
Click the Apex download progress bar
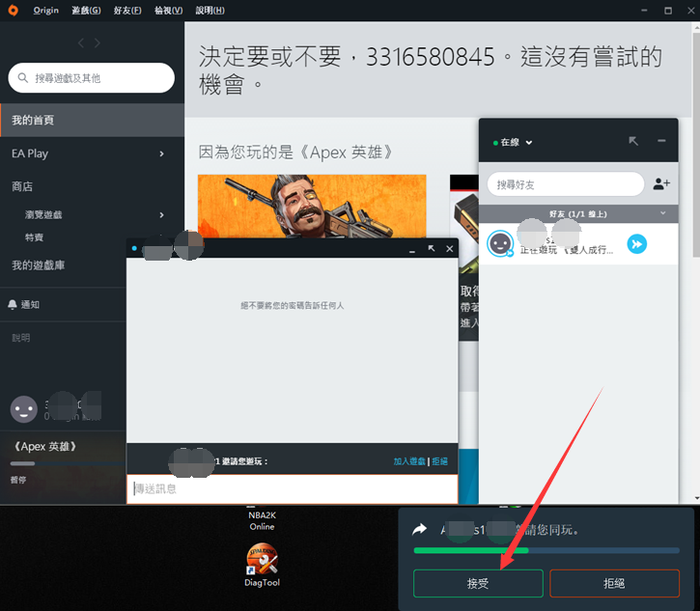pyautogui.click(x=68, y=463)
